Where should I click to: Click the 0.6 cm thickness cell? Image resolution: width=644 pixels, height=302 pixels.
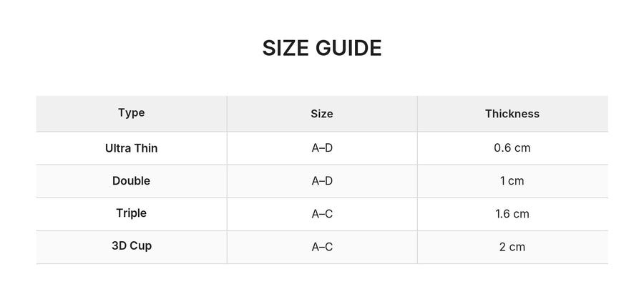click(x=512, y=148)
